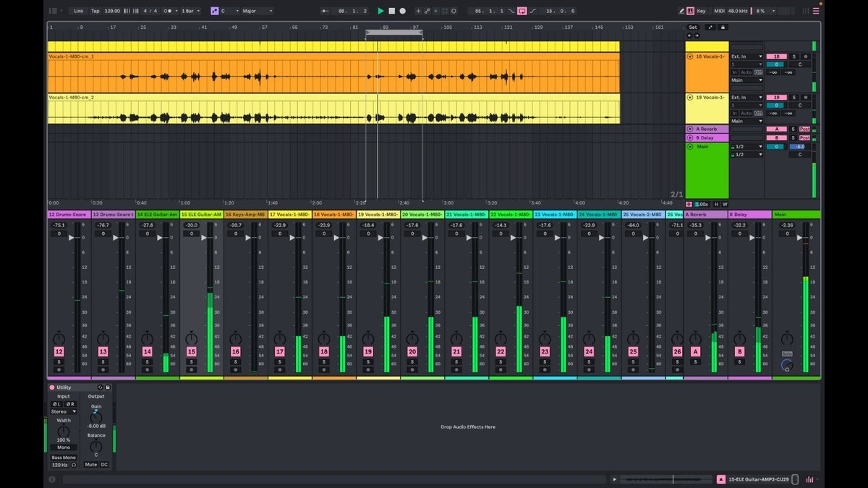
Task: Open the Major scale dropdown
Action: click(258, 11)
